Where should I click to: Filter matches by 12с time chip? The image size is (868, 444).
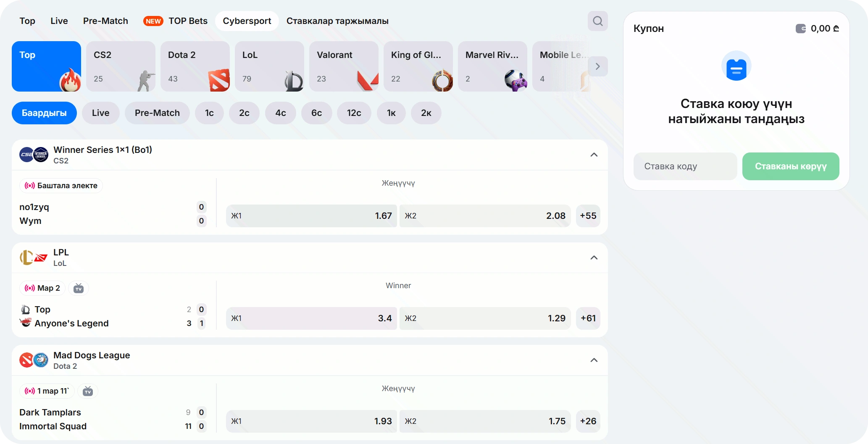tap(354, 113)
